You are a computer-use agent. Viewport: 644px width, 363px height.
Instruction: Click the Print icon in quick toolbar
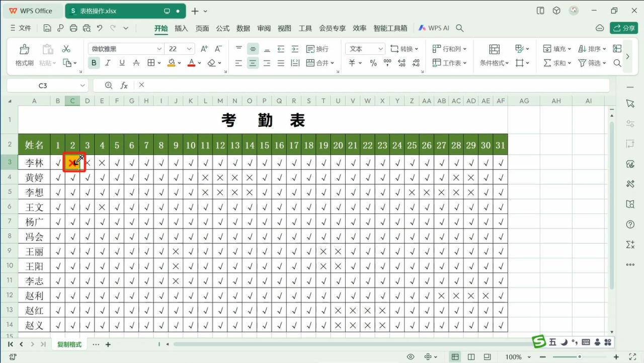73,28
